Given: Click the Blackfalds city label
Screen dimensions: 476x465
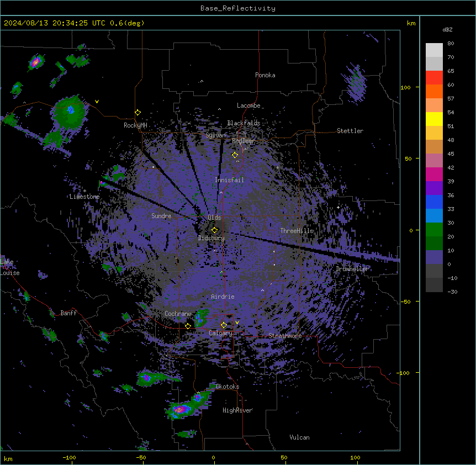Looking at the screenshot, I should pos(244,123).
